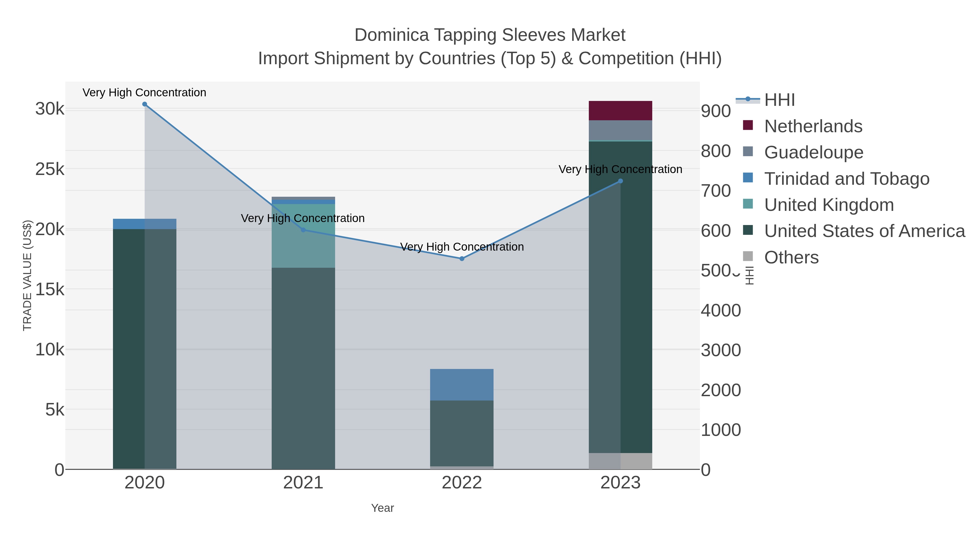Toggle the United Kingdom legend entry
Screen dimensions: 980x551
pos(818,205)
